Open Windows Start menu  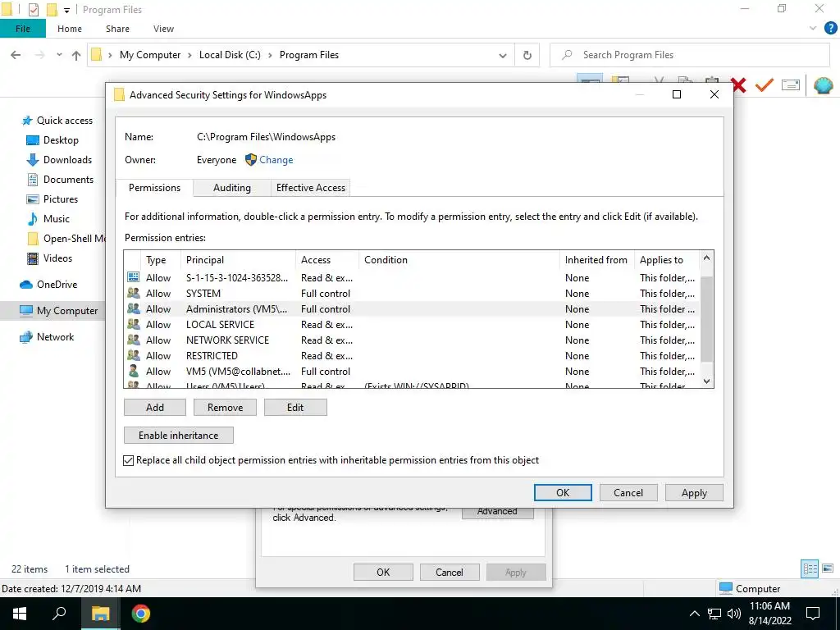(20, 614)
